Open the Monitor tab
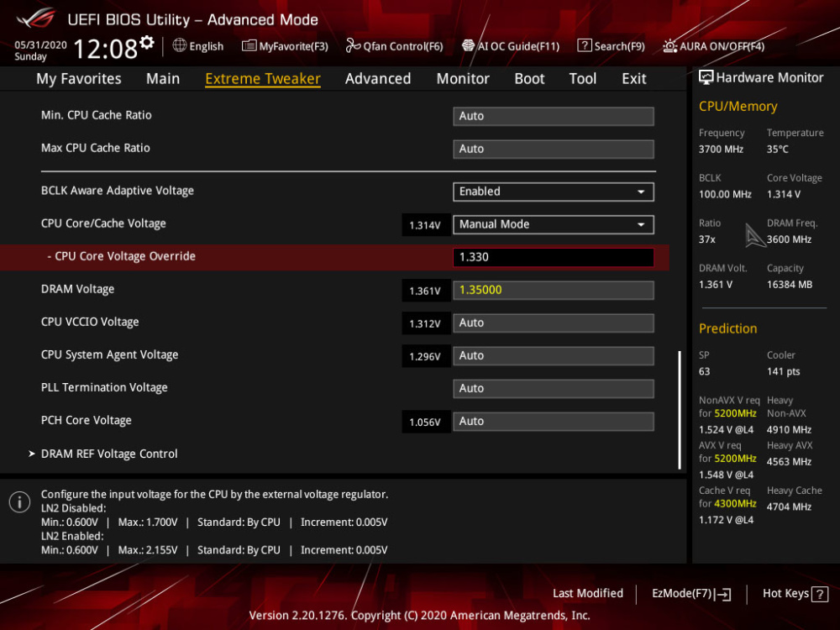The width and height of the screenshot is (840, 630). [463, 79]
